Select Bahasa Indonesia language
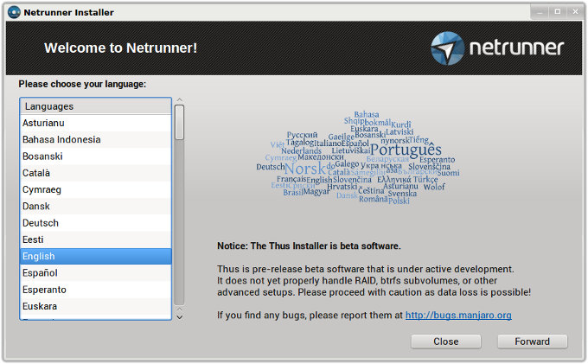Screen dimensions: 588x364 point(96,139)
